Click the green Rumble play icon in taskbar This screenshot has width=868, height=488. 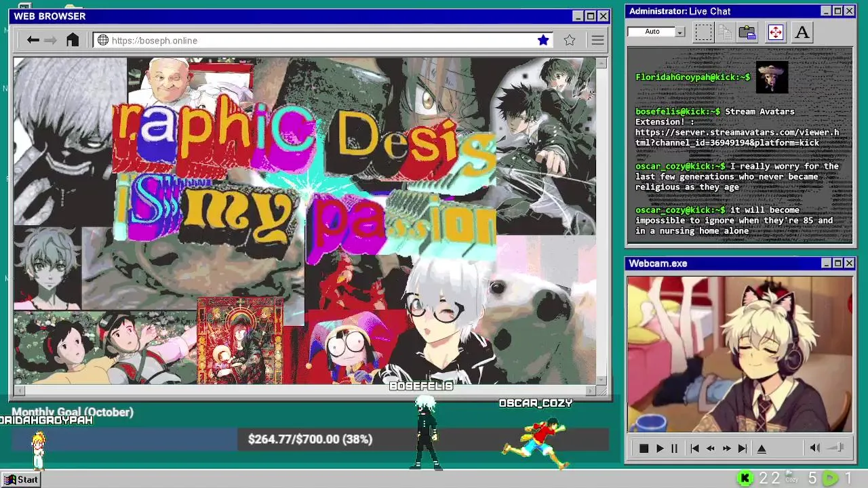[x=830, y=479]
